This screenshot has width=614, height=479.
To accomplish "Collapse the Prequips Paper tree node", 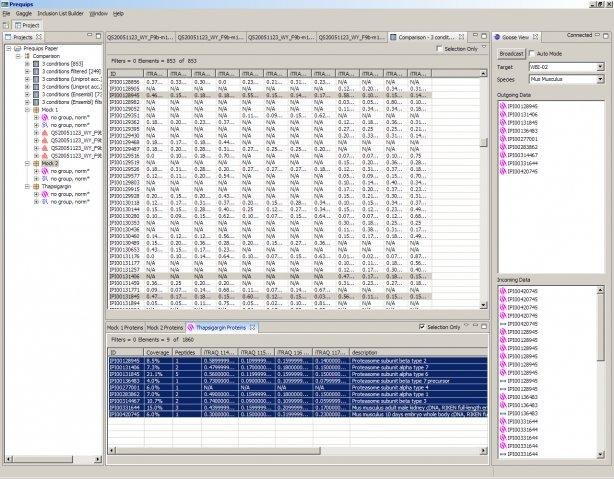I will point(9,49).
